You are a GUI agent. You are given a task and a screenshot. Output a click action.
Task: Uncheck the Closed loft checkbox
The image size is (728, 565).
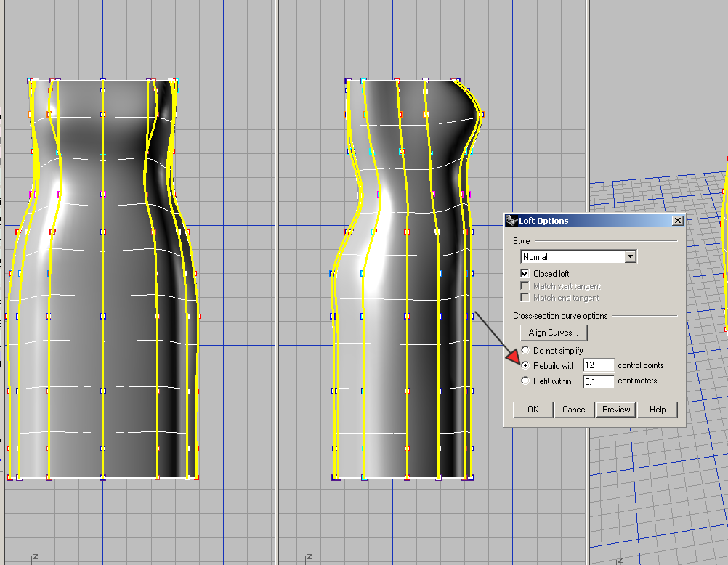coord(525,274)
